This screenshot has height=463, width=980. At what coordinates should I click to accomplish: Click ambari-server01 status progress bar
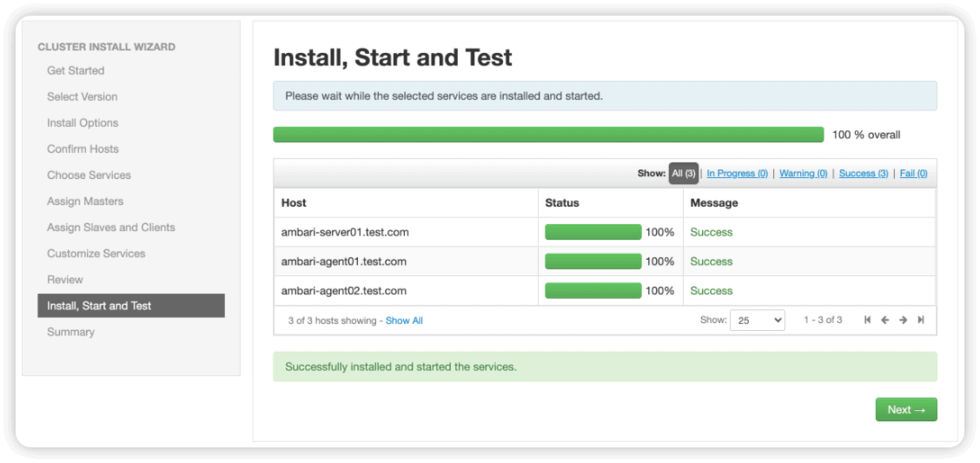tap(593, 232)
